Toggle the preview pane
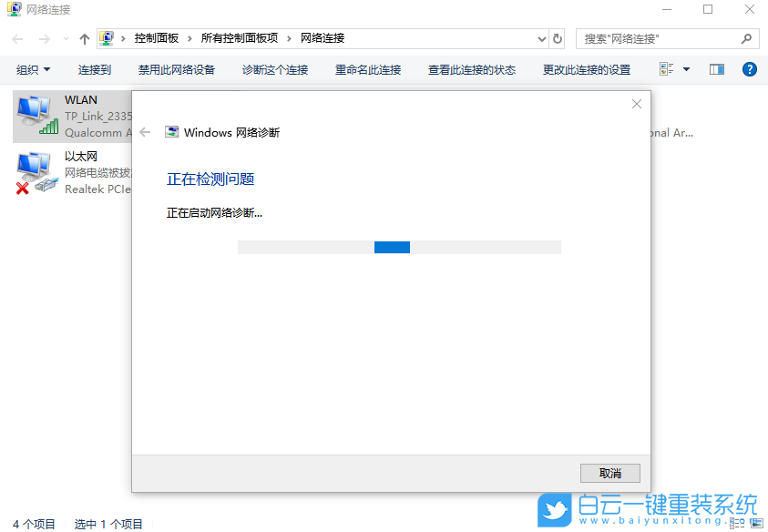The image size is (768, 532). (716, 69)
